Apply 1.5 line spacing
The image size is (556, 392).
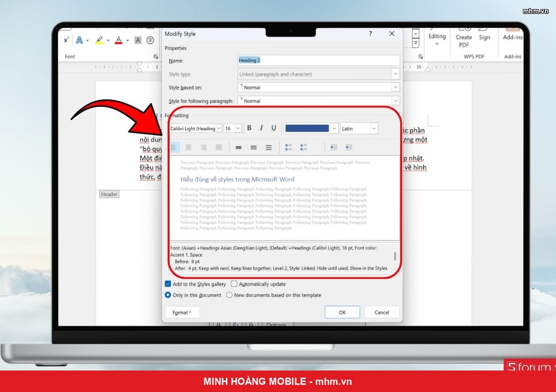pyautogui.click(x=254, y=148)
